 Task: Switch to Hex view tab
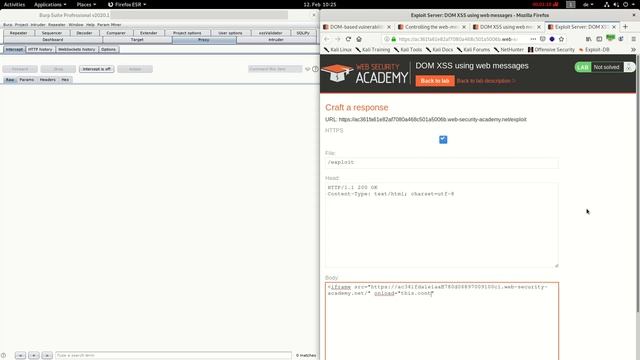click(65, 80)
